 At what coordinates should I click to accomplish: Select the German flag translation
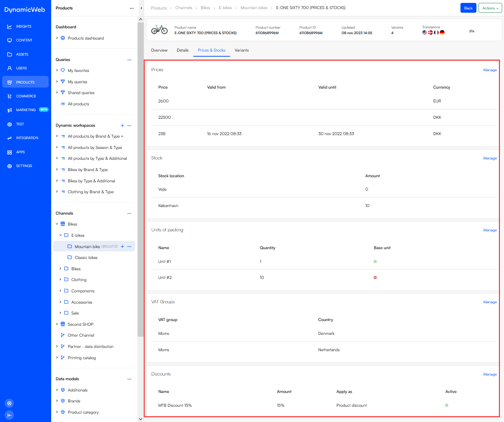442,32
